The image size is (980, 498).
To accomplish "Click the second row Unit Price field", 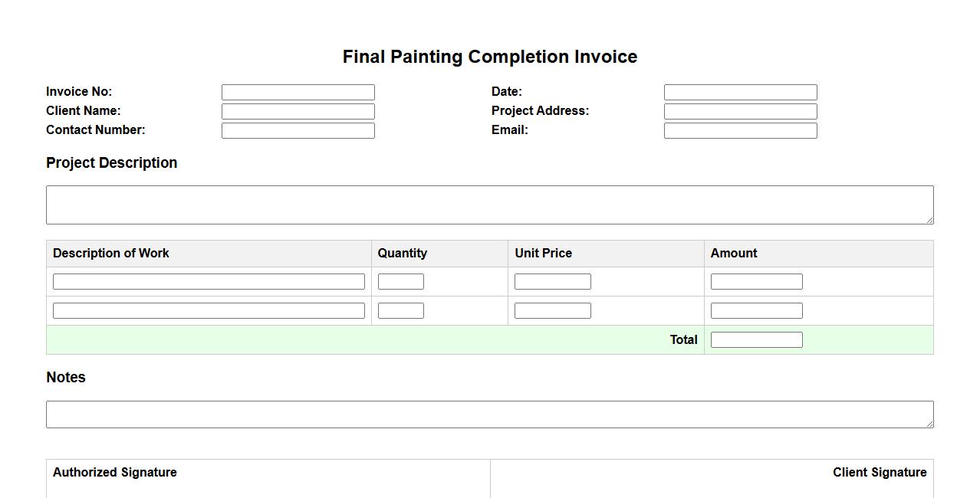I will click(552, 310).
